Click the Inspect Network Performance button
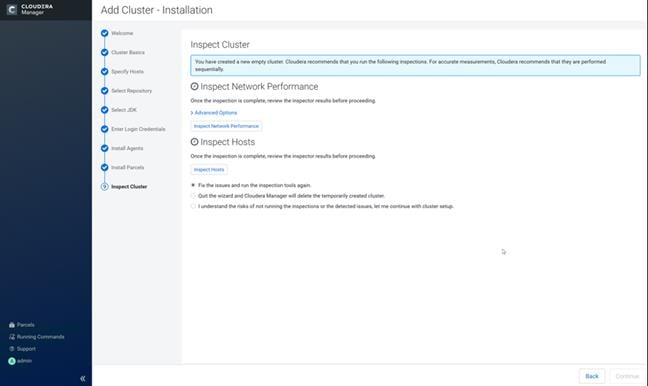Screen dimensions: 648x386 pos(226,126)
